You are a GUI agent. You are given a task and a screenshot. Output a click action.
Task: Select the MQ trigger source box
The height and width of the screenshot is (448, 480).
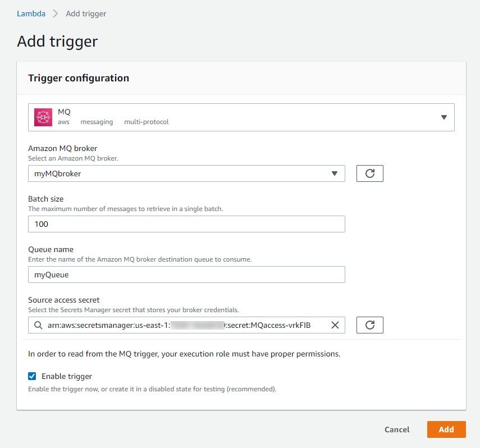point(241,117)
